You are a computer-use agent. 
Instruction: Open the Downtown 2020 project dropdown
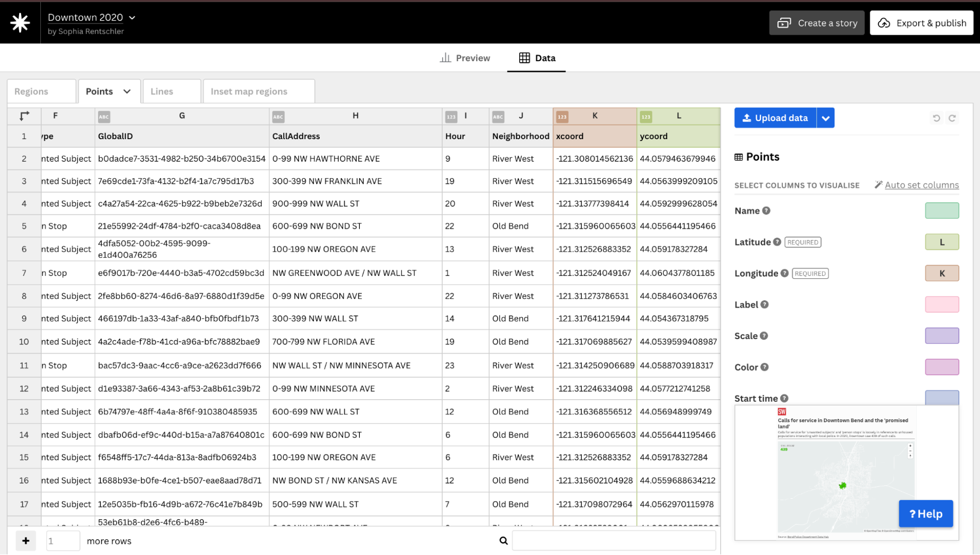92,18
